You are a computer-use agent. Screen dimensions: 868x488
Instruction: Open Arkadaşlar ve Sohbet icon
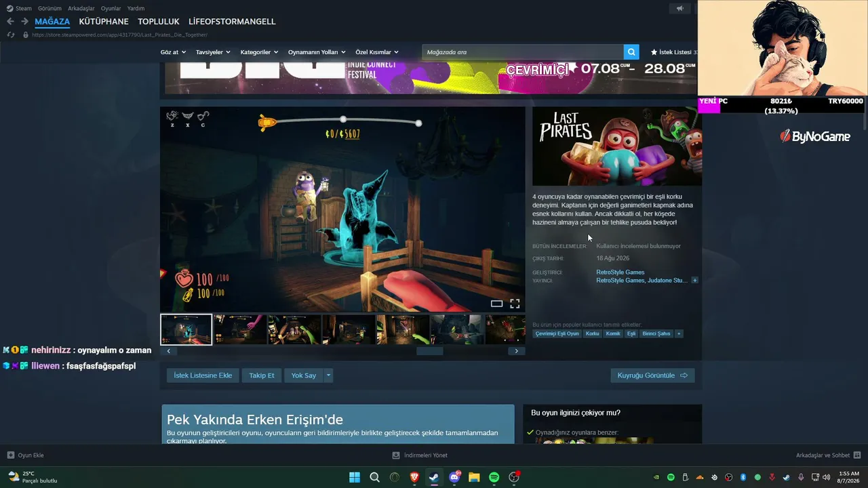[856, 455]
